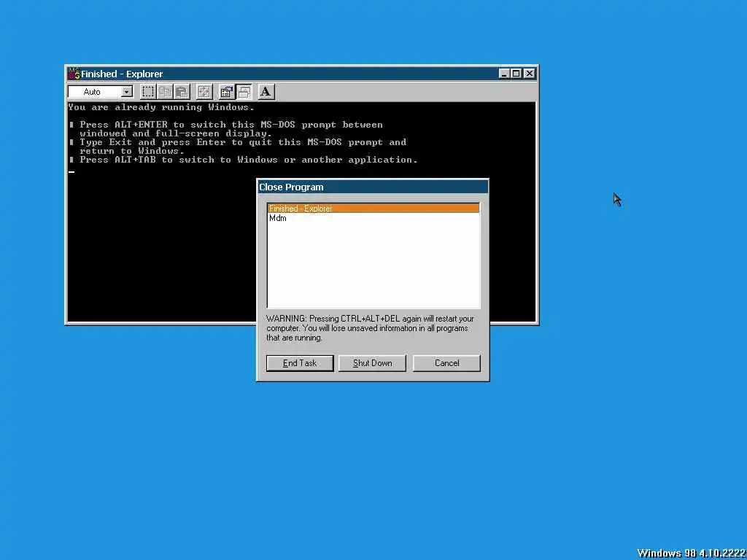Screen dimensions: 747x560
Task: Toggle Full screen icon in MS-DOS toolbar
Action: point(204,91)
